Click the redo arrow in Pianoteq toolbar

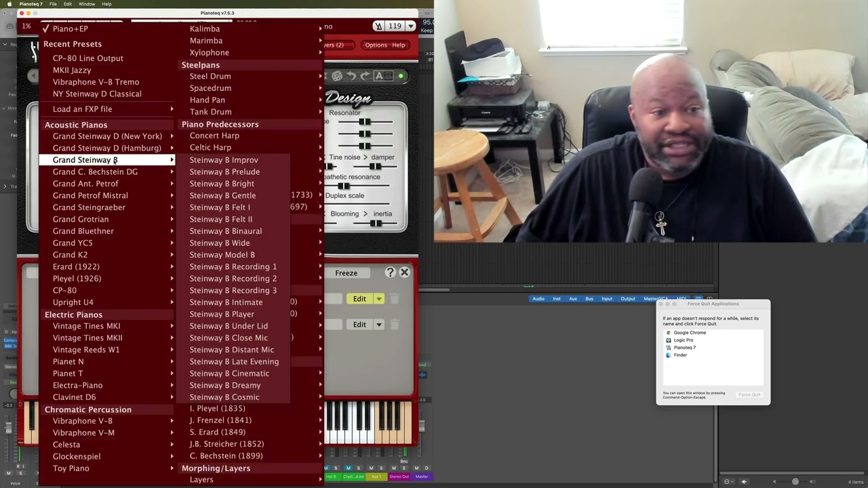tap(365, 76)
